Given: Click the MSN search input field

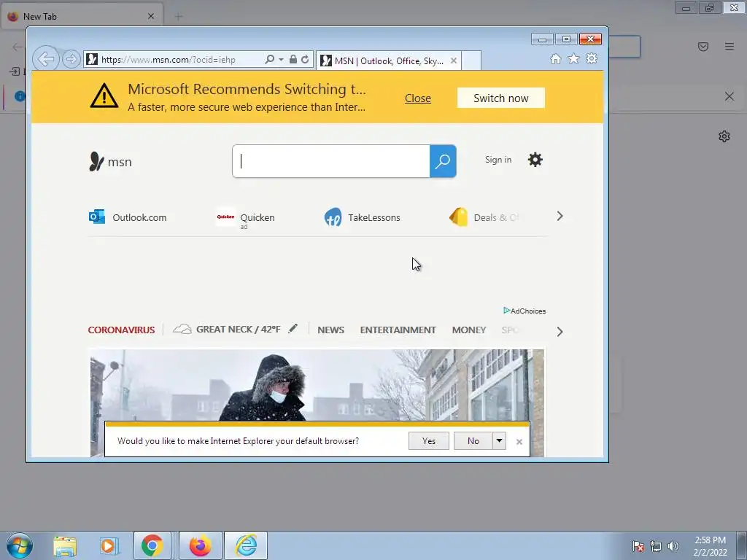Looking at the screenshot, I should pos(331,161).
